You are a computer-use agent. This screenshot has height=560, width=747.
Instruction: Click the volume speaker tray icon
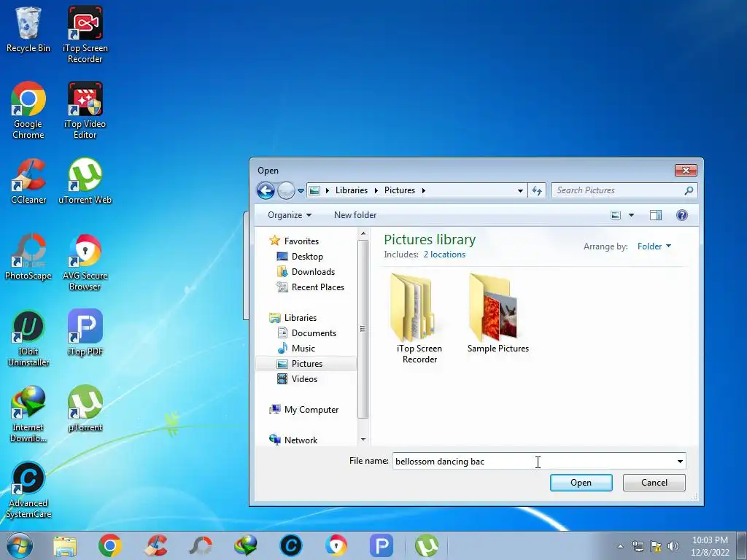tap(673, 546)
